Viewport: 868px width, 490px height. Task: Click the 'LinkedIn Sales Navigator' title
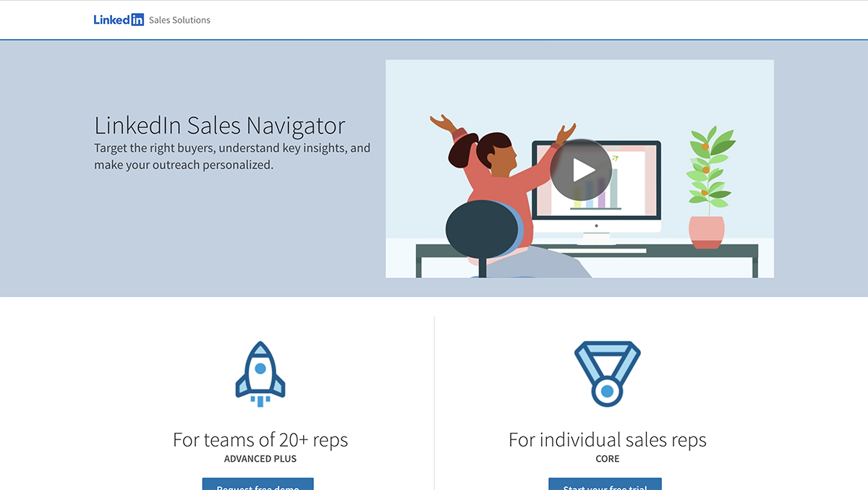219,125
